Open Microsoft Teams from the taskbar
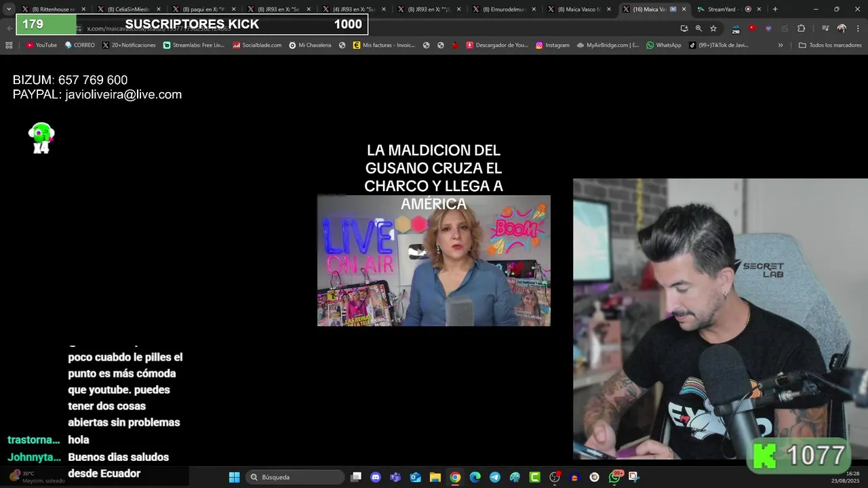This screenshot has height=488, width=868. 395,477
